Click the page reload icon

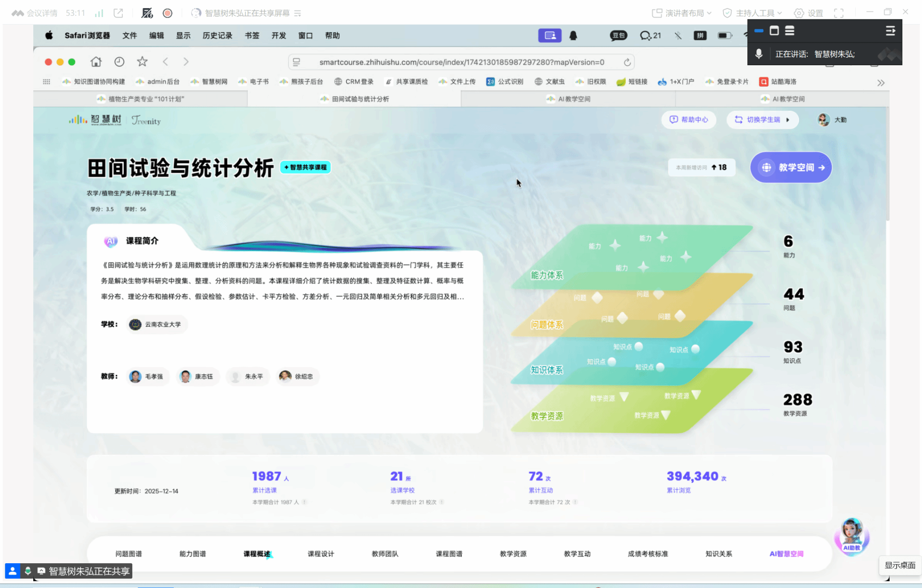click(x=627, y=62)
